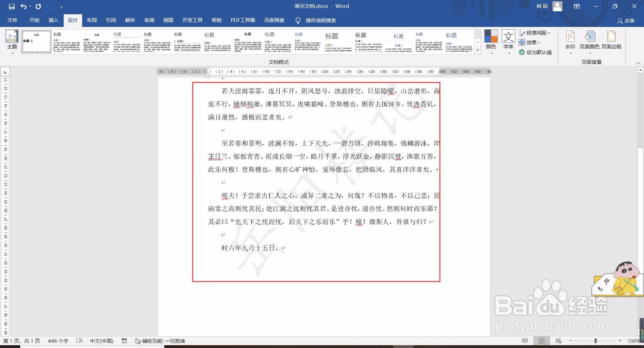Image resolution: width=644 pixels, height=348 pixels.
Task: Click the lightbulb Tell Me icon
Action: pyautogui.click(x=298, y=21)
